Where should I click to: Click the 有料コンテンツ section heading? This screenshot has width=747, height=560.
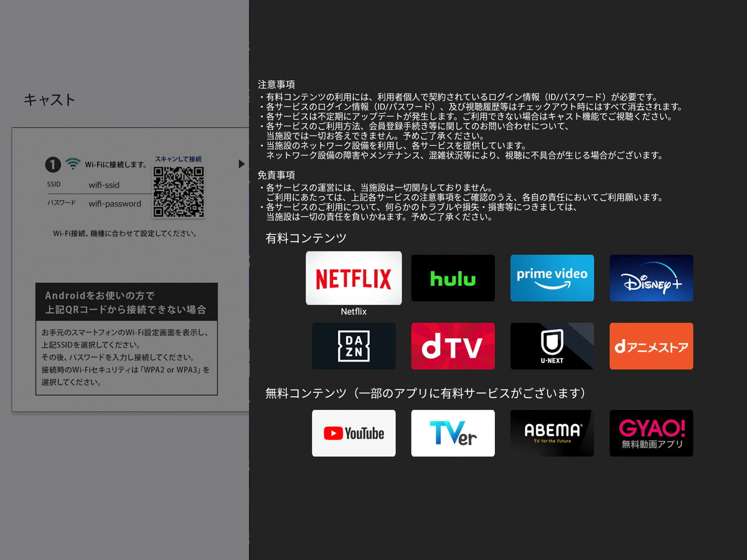click(306, 238)
